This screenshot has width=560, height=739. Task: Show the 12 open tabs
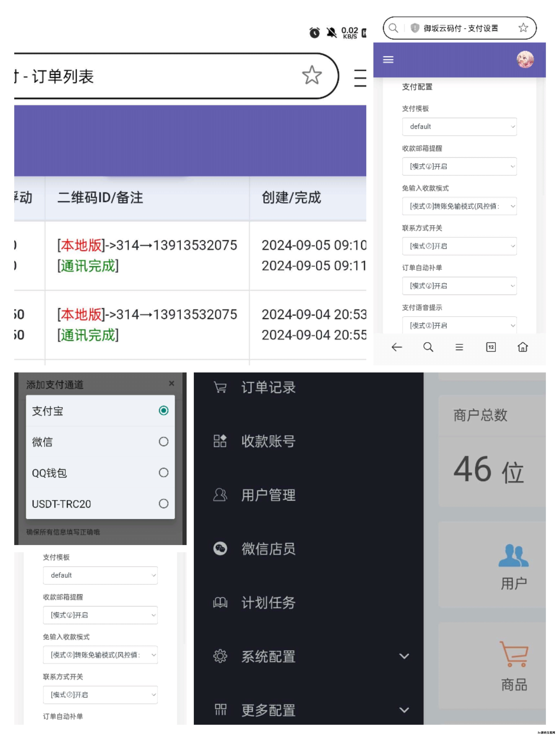(491, 347)
